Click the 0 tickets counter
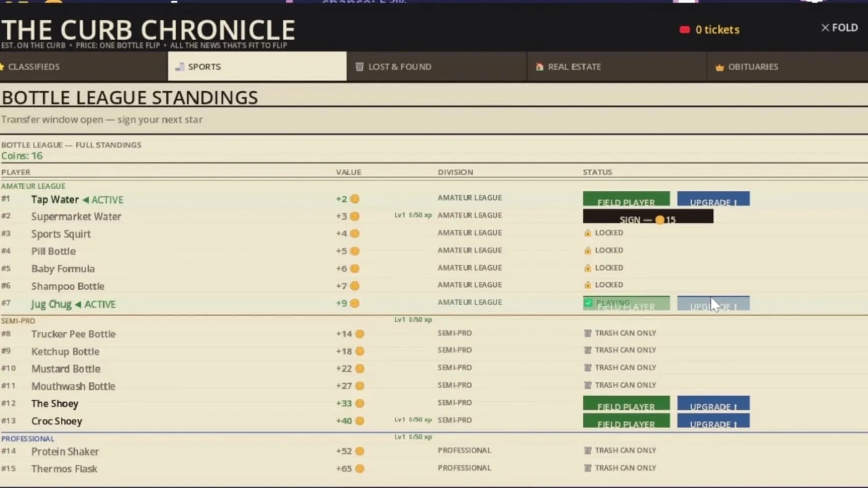The height and width of the screenshot is (488, 868). (x=717, y=30)
